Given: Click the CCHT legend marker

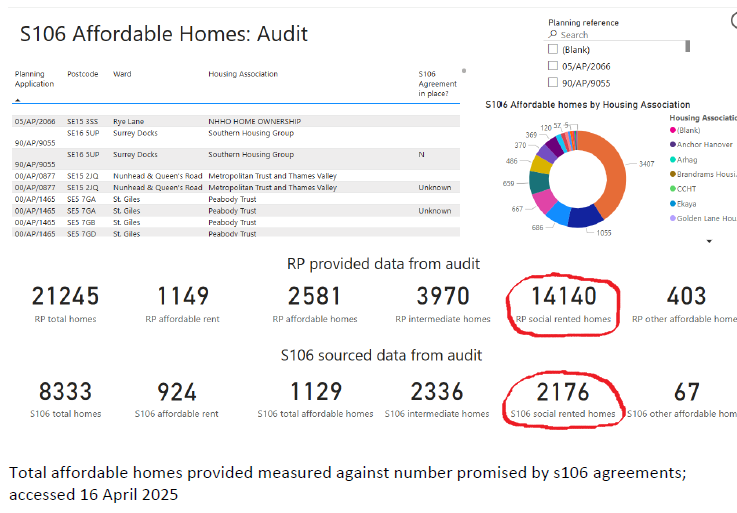Looking at the screenshot, I should point(673,189).
